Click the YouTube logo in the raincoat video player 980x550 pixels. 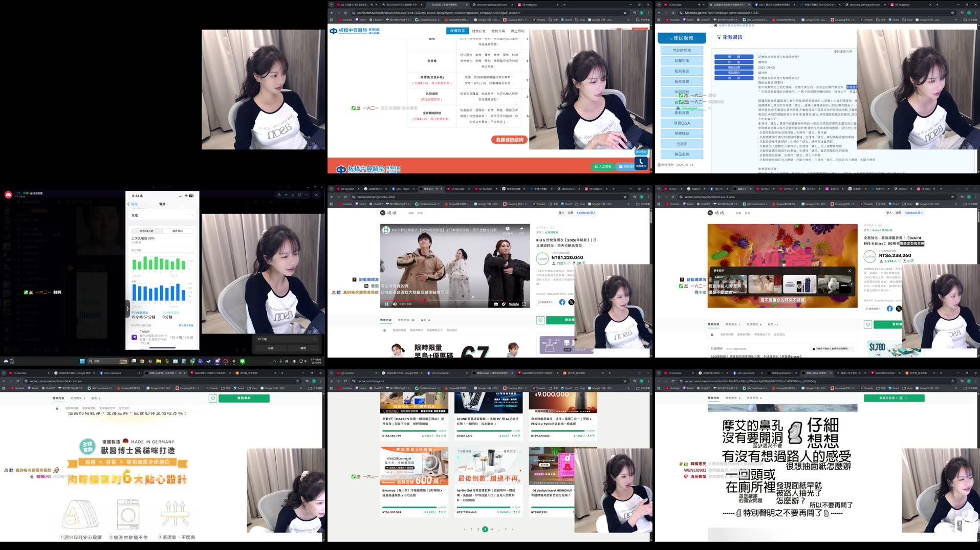click(514, 304)
